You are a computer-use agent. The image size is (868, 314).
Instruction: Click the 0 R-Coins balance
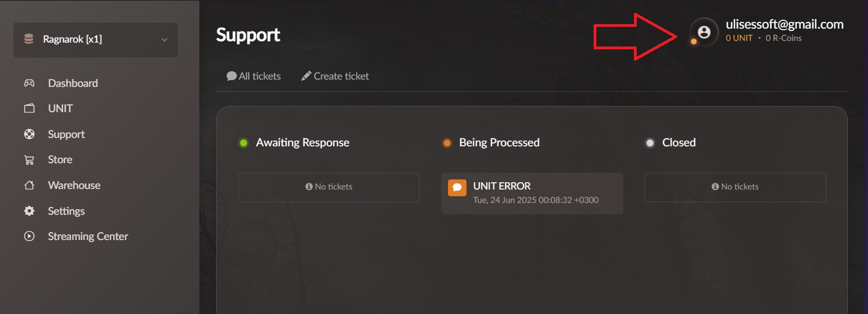click(783, 38)
